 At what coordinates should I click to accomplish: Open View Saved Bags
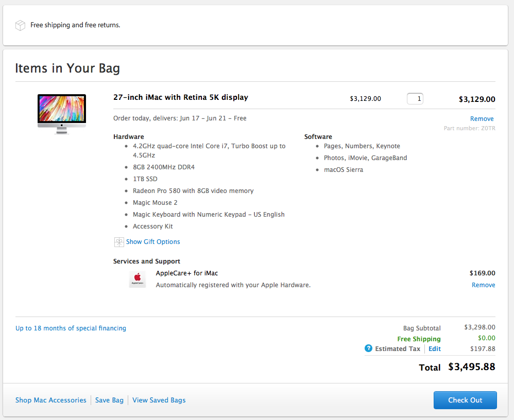[159, 400]
